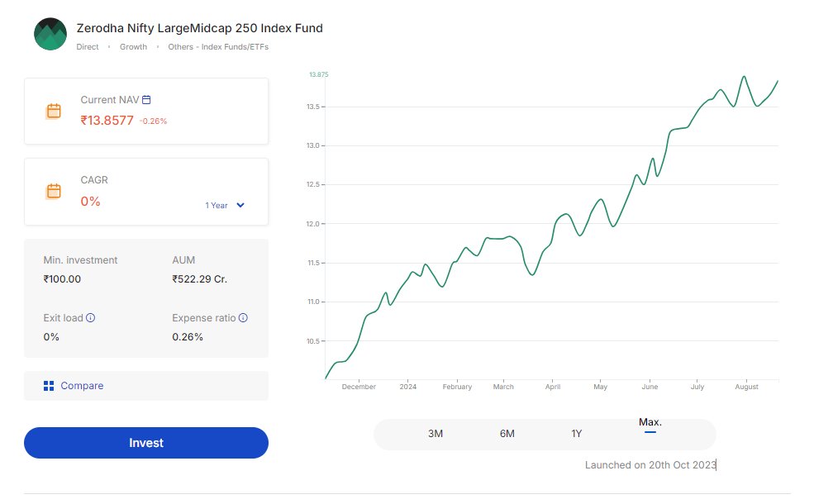Click the chevron arrow beside 1 Year

pos(240,205)
